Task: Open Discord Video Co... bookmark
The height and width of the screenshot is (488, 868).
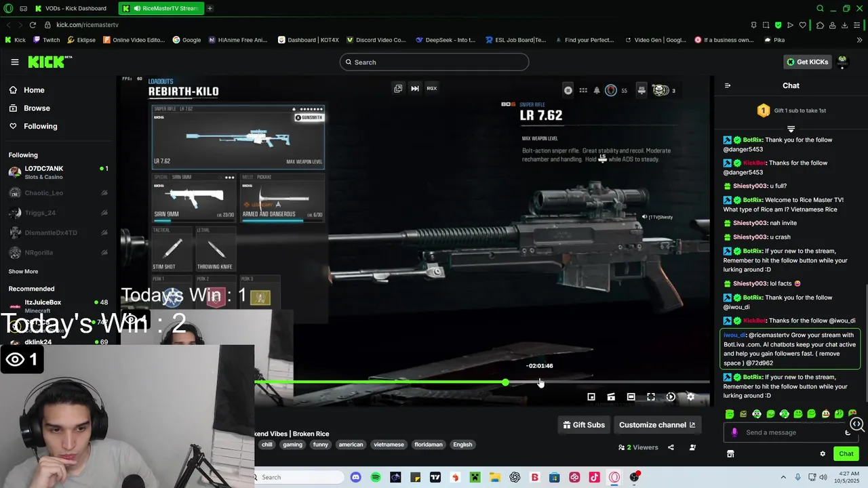Action: pyautogui.click(x=376, y=40)
